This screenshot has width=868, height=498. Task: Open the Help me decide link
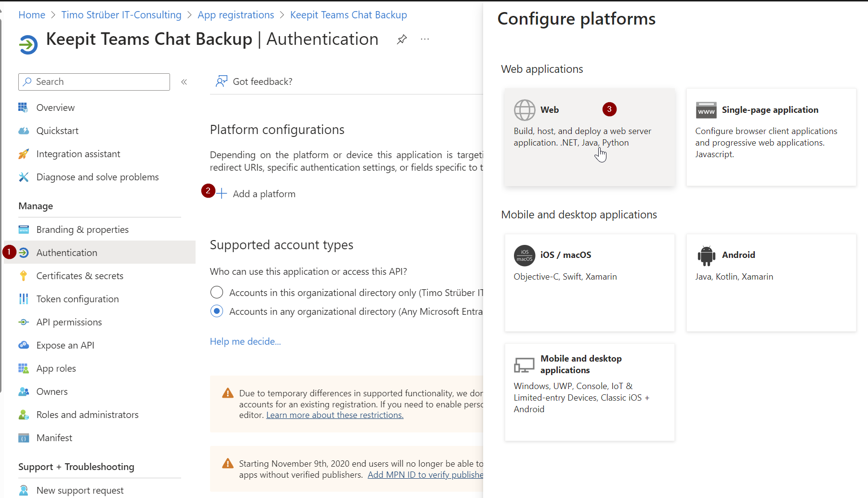coord(245,341)
